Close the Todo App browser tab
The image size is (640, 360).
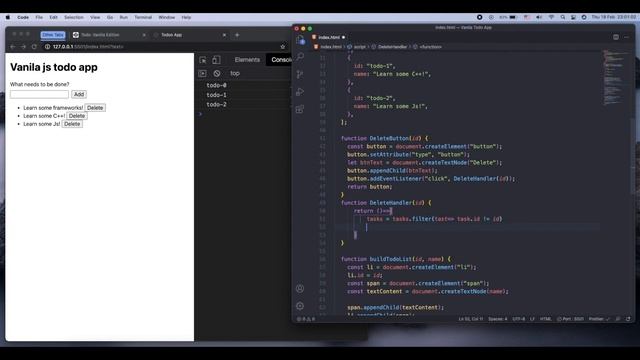(224, 35)
